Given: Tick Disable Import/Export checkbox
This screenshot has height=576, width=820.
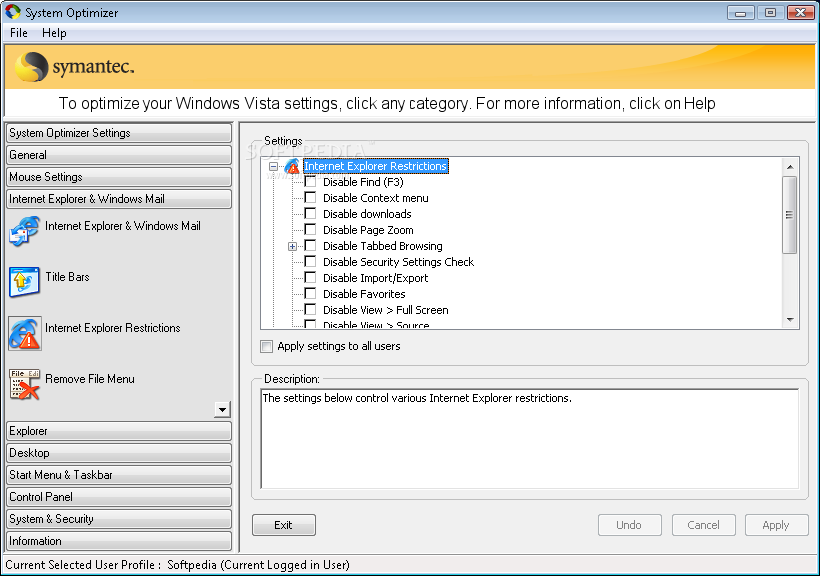Looking at the screenshot, I should click(x=310, y=277).
